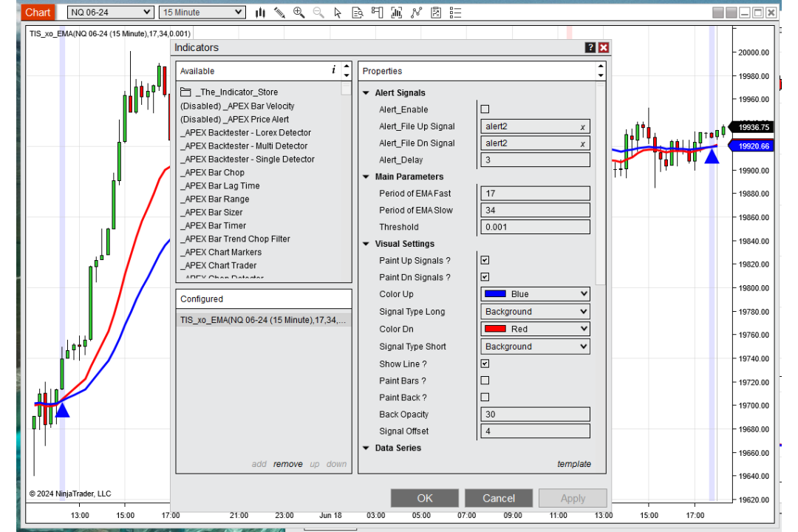The image size is (798, 532).
Task: Click the Alert_Delay field
Action: pyautogui.click(x=535, y=160)
